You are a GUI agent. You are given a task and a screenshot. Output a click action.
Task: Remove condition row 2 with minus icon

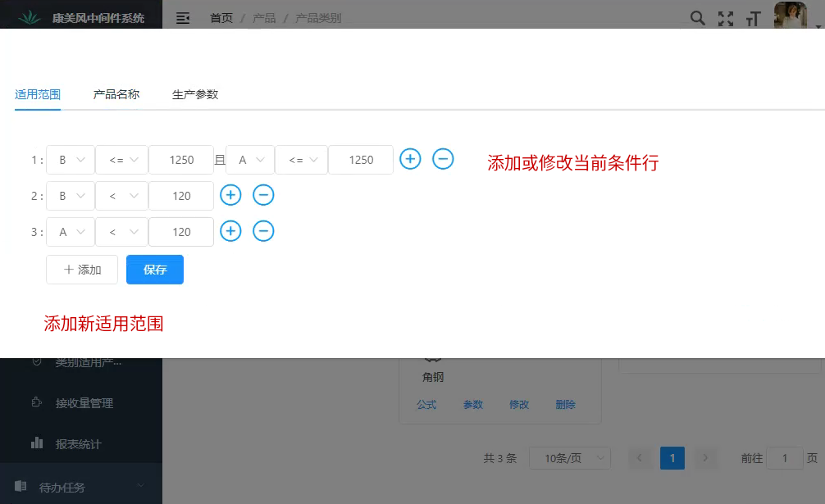coord(263,195)
